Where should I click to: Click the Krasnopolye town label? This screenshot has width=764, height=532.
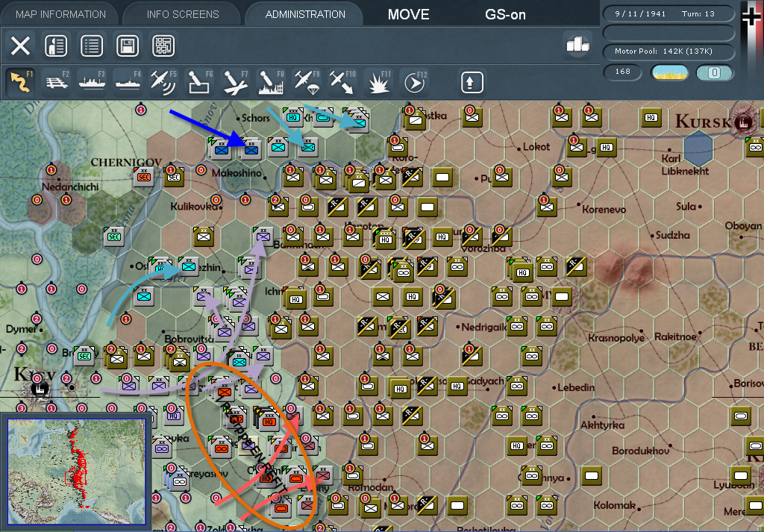616,337
